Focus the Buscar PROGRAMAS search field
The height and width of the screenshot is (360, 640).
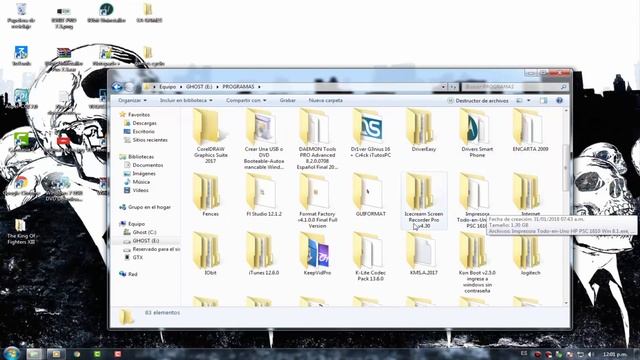point(515,87)
